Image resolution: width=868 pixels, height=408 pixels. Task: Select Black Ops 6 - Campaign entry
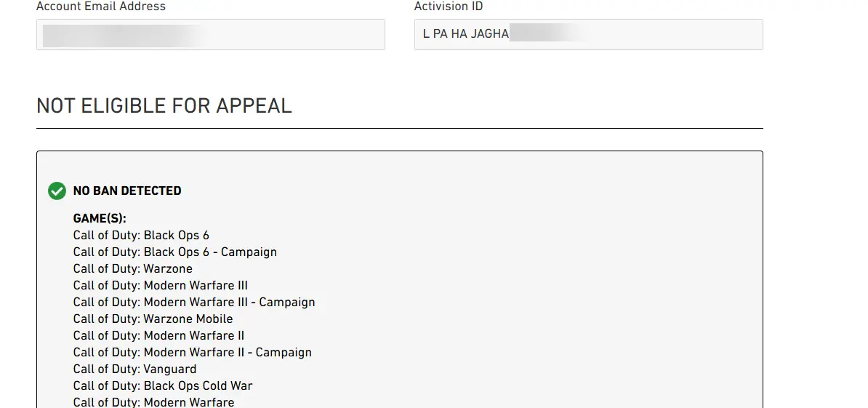click(174, 252)
